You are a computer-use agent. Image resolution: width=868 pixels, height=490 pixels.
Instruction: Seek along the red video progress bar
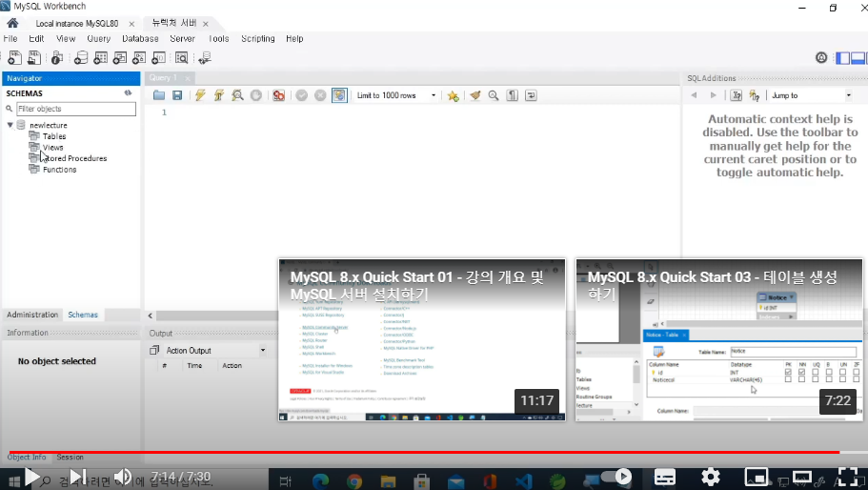click(424, 453)
